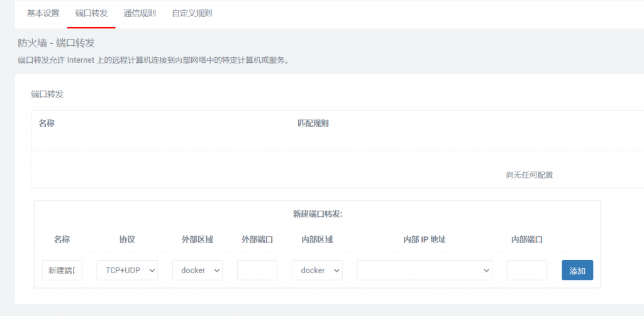The height and width of the screenshot is (316, 644).
Task: Click the 名称 header in the rules table
Action: pyautogui.click(x=47, y=123)
